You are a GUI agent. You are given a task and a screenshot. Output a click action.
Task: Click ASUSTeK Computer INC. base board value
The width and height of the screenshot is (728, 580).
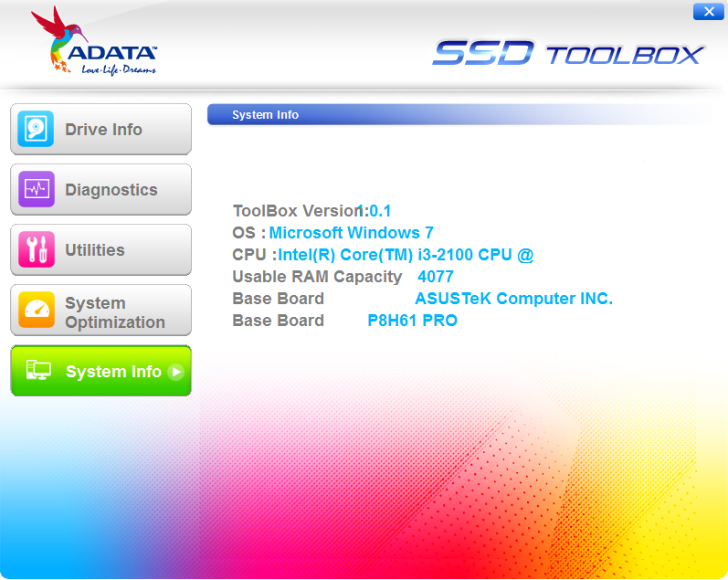pos(514,299)
